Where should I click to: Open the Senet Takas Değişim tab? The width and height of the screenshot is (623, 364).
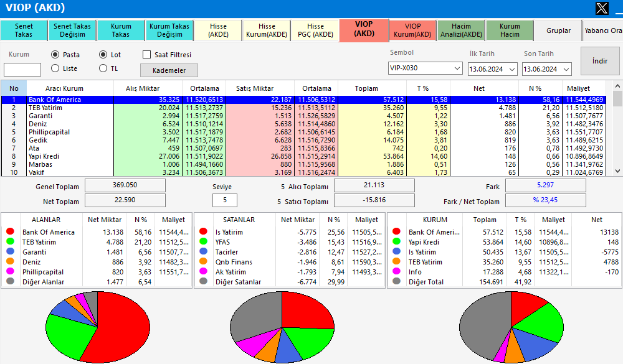[x=72, y=30]
